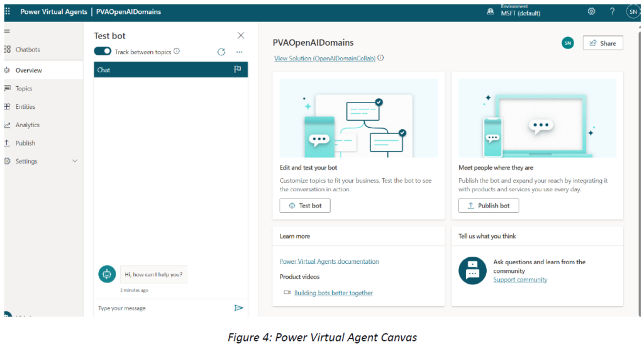Open more options ellipsis in Test bot
This screenshot has height=346, width=644.
(x=240, y=52)
